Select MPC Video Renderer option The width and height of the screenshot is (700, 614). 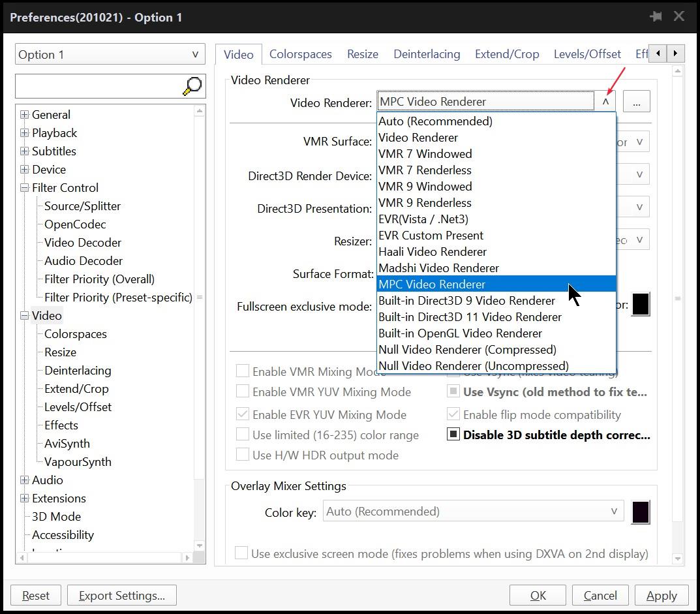[x=496, y=284]
